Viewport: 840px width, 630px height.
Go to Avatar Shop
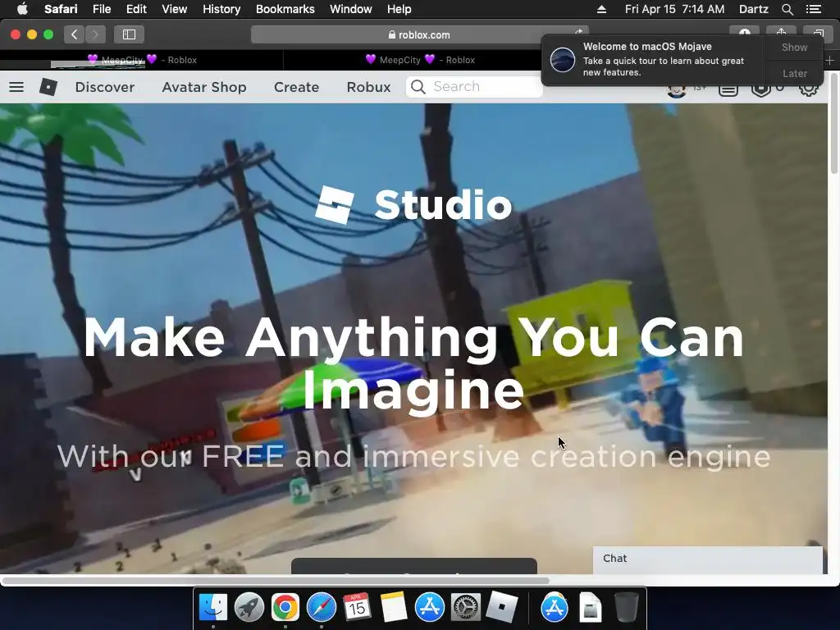[x=204, y=87]
